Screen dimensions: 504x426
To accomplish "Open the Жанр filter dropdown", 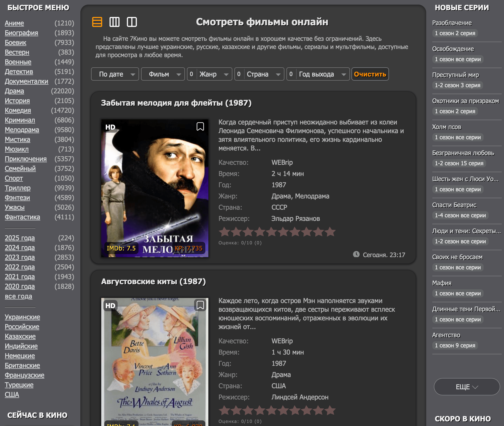I will pyautogui.click(x=210, y=74).
